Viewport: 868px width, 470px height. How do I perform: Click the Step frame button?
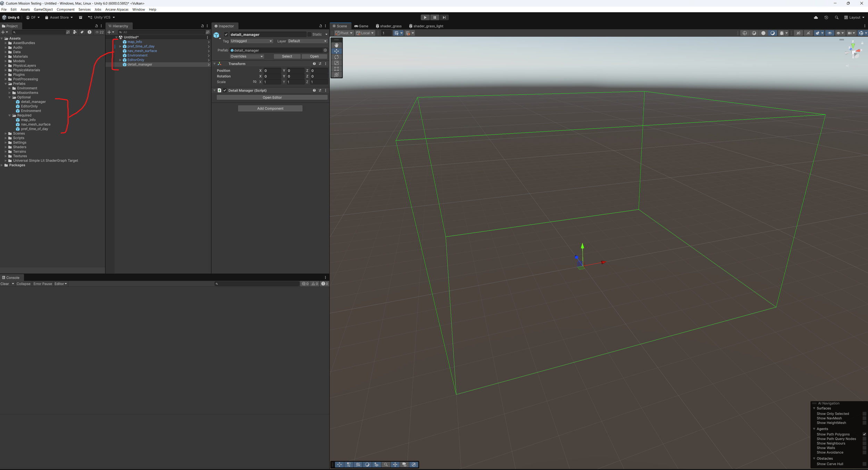point(444,17)
